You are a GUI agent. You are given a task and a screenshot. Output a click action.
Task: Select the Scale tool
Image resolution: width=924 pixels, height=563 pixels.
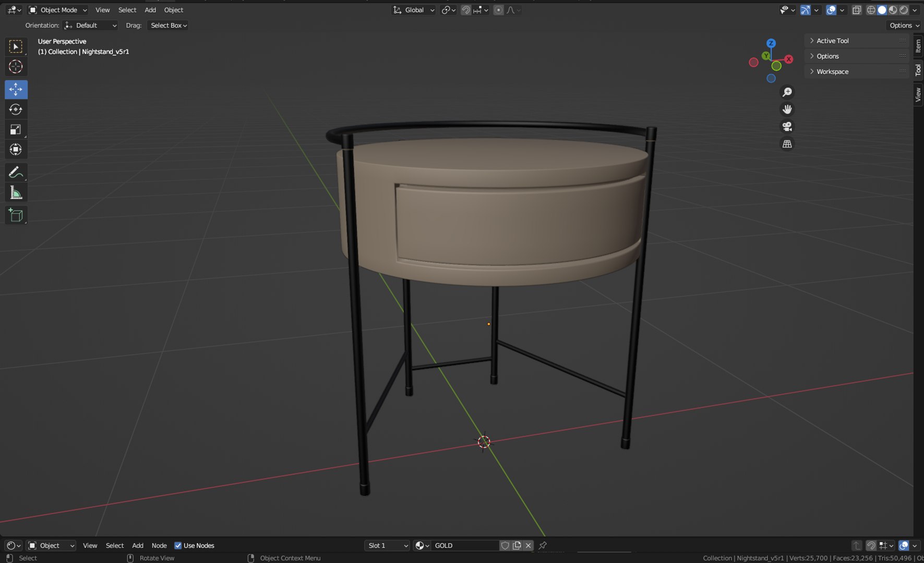16,130
